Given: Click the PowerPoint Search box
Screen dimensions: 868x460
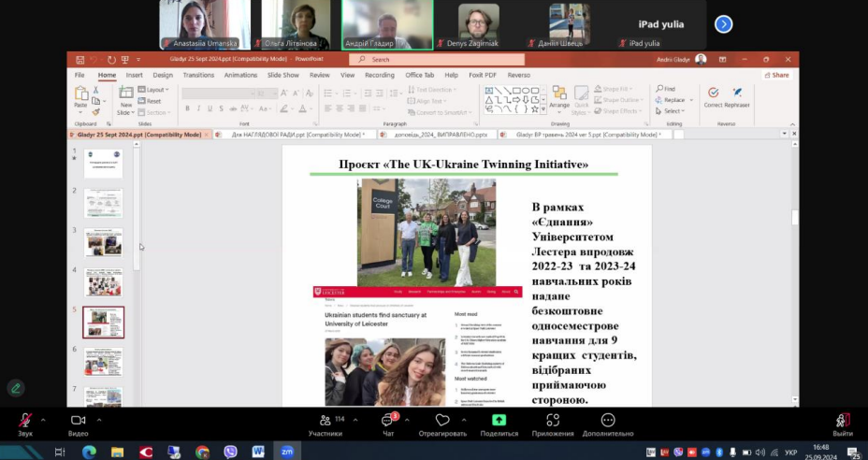Looking at the screenshot, I should [x=438, y=59].
